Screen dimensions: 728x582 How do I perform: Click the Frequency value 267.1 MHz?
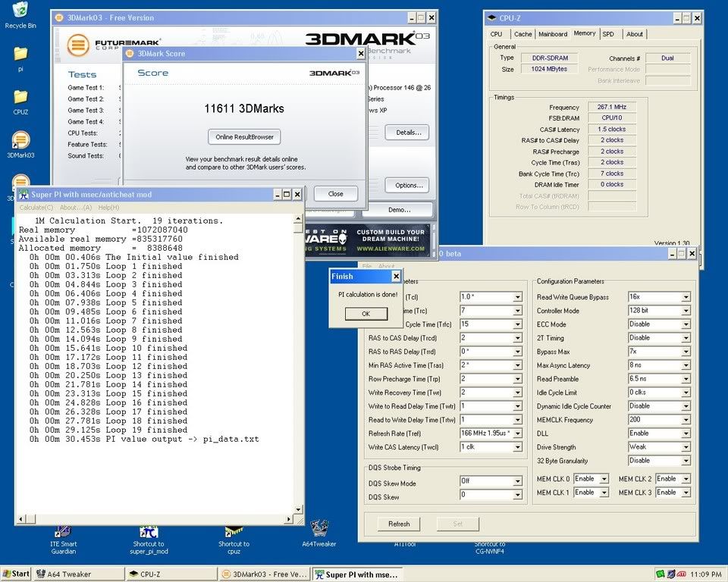611,107
